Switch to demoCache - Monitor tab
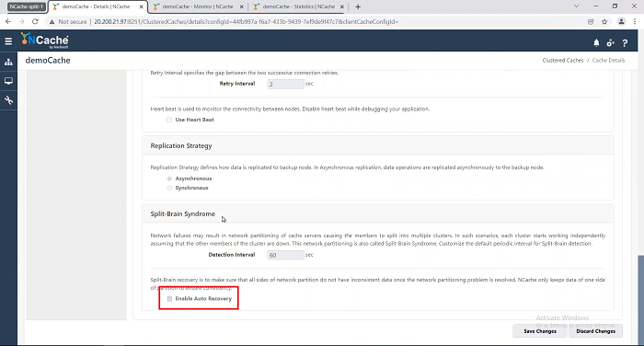 [198, 6]
